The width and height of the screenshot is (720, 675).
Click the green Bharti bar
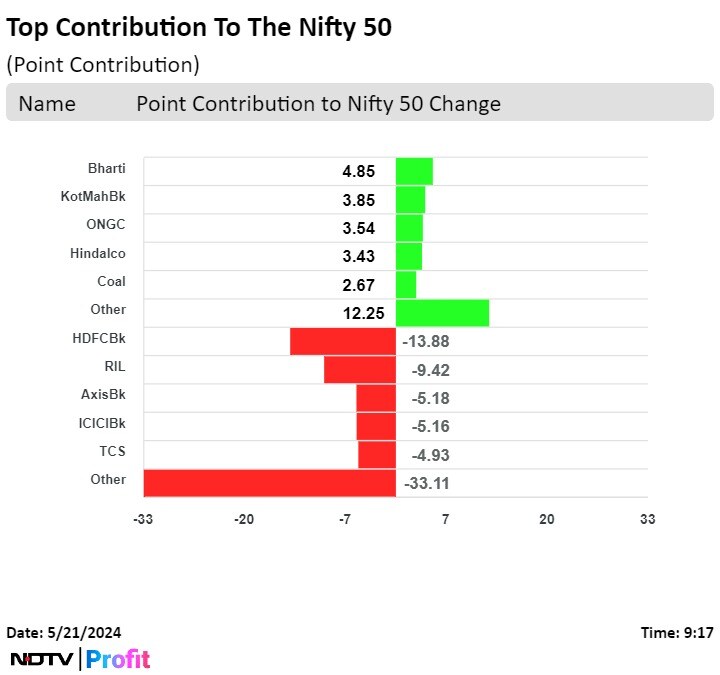(x=414, y=171)
